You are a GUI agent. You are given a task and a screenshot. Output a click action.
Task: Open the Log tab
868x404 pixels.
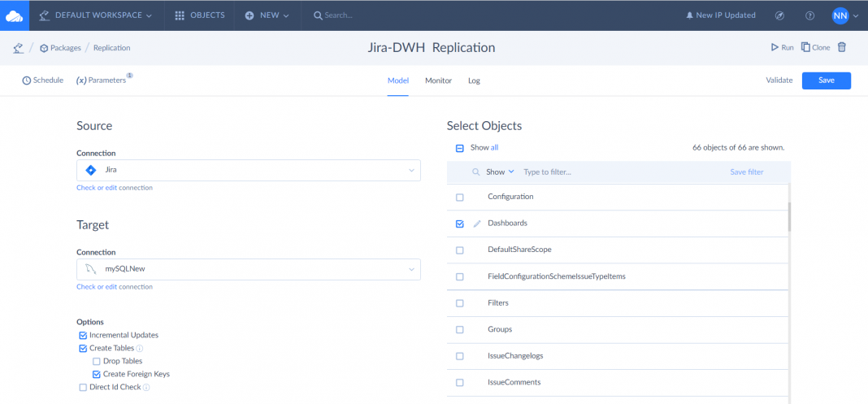[474, 80]
